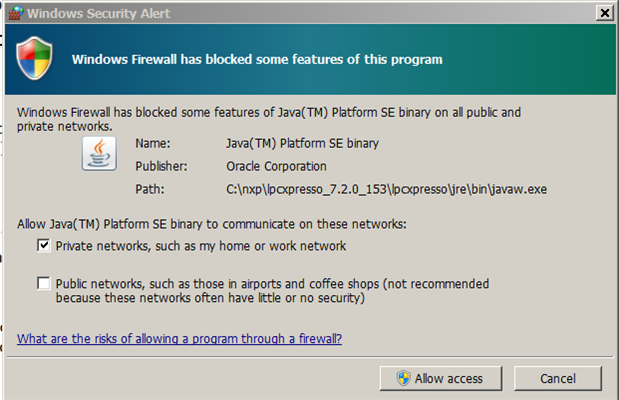Click the 'Allow Java(TM) Platform SE binary to communicate' text
The height and width of the screenshot is (400, 619).
pyautogui.click(x=212, y=224)
